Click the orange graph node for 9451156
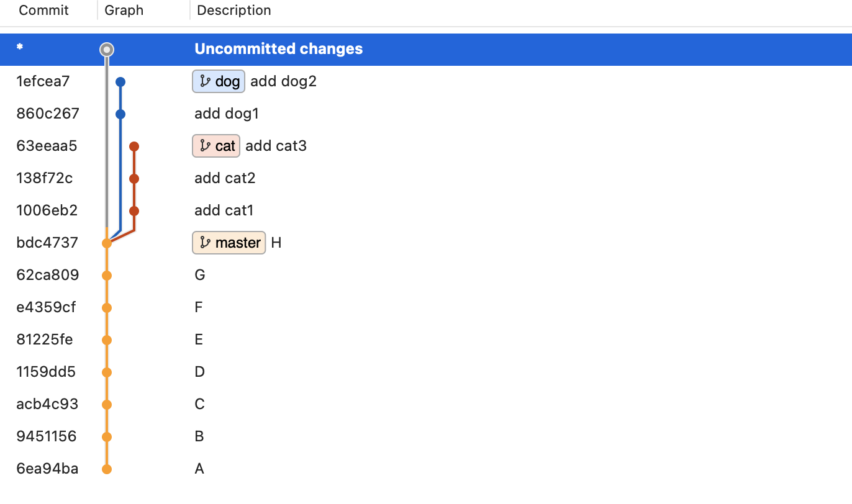The width and height of the screenshot is (852, 504). click(x=107, y=437)
